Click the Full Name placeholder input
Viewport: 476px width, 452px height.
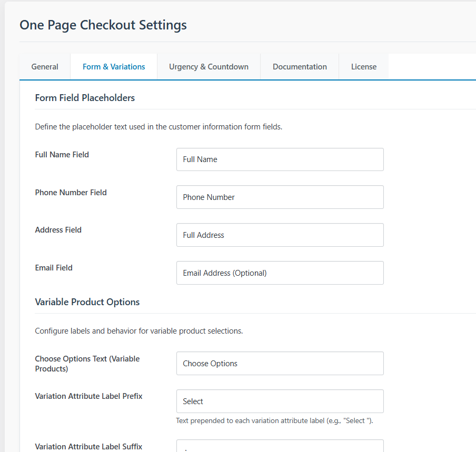point(280,159)
